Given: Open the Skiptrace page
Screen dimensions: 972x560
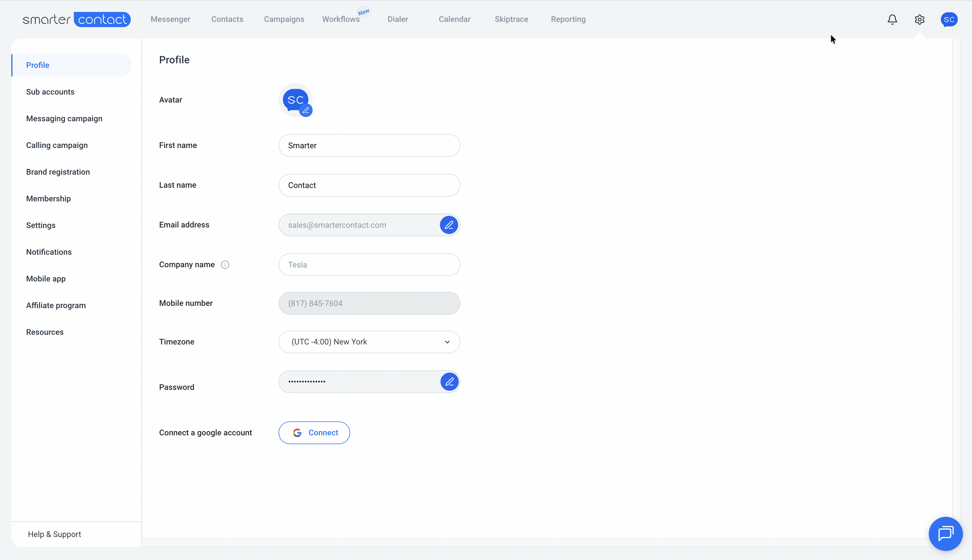Looking at the screenshot, I should tap(511, 19).
